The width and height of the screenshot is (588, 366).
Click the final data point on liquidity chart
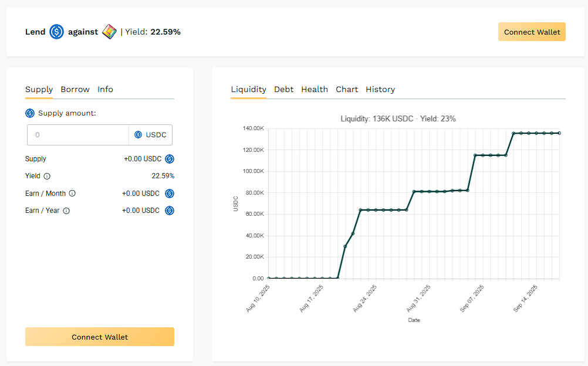(x=559, y=133)
